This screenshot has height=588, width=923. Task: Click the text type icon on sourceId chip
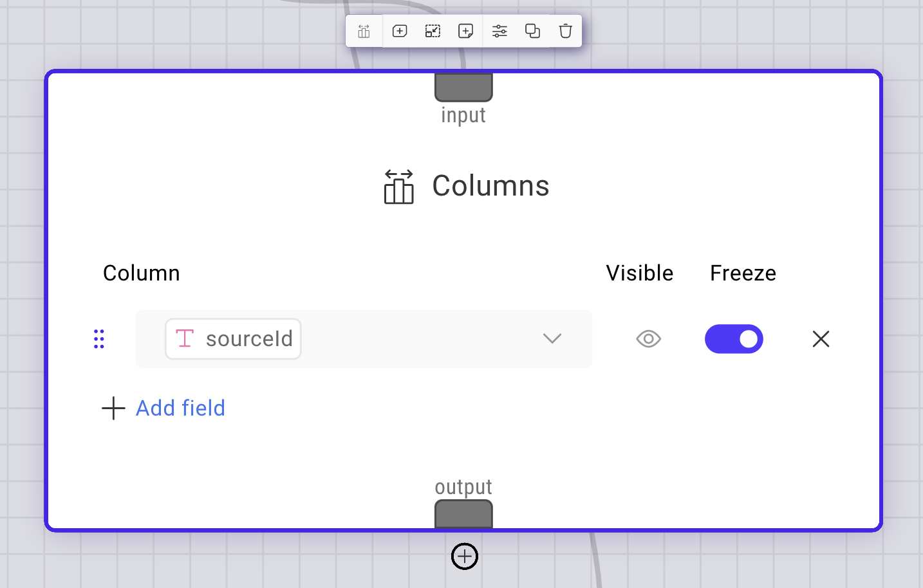[184, 338]
